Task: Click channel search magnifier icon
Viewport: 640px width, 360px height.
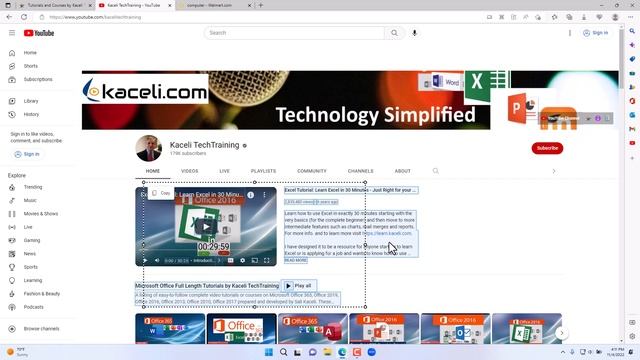Action: point(436,171)
